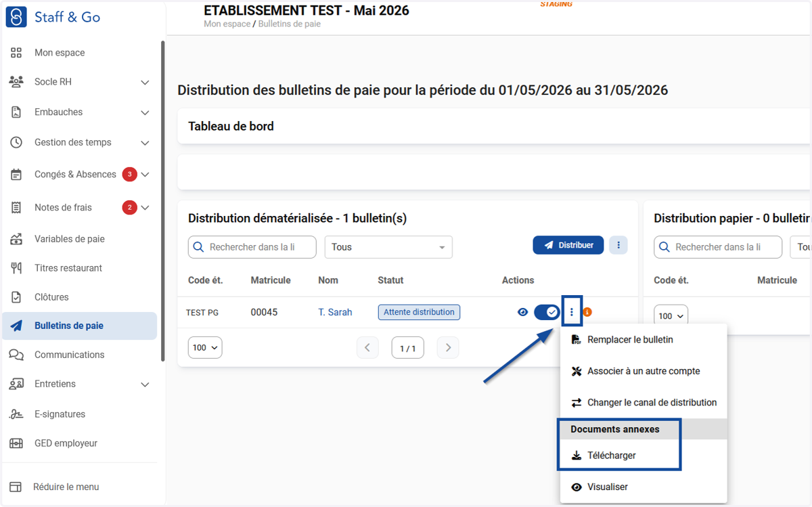
Task: Click the Congés & Absences calendar icon
Action: pyautogui.click(x=16, y=175)
